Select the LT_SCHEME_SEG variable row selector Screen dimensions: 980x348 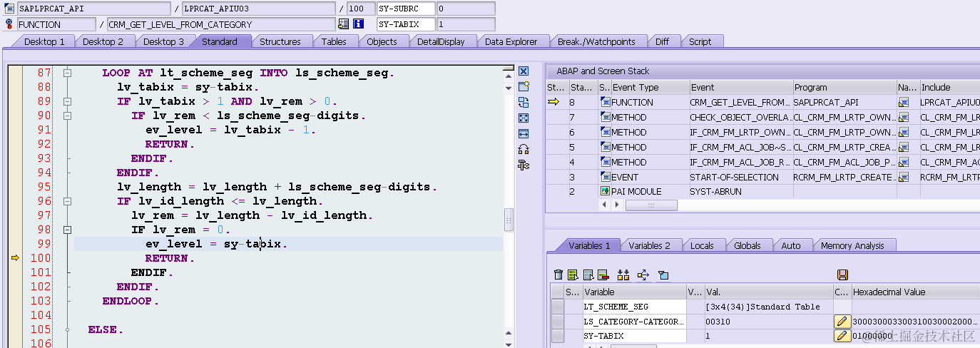coord(557,307)
